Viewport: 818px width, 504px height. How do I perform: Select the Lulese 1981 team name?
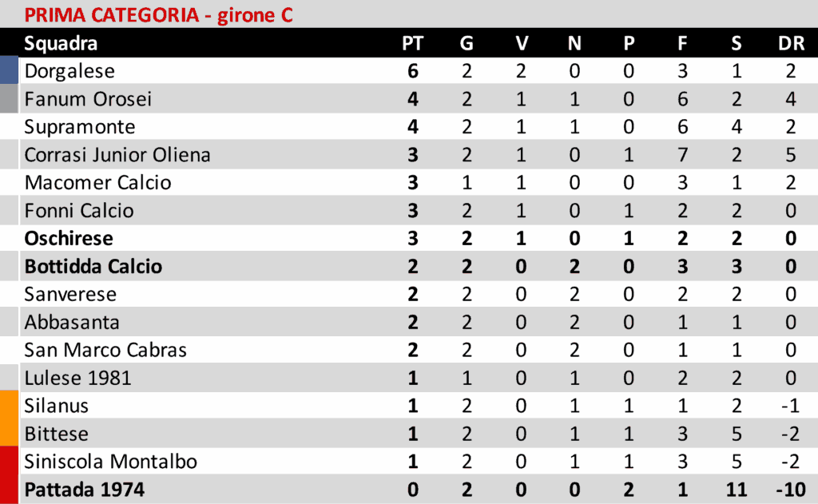click(77, 378)
